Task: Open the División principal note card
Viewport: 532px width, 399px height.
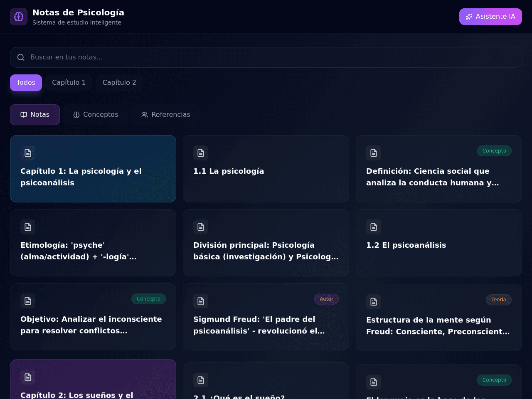Action: pyautogui.click(x=266, y=243)
